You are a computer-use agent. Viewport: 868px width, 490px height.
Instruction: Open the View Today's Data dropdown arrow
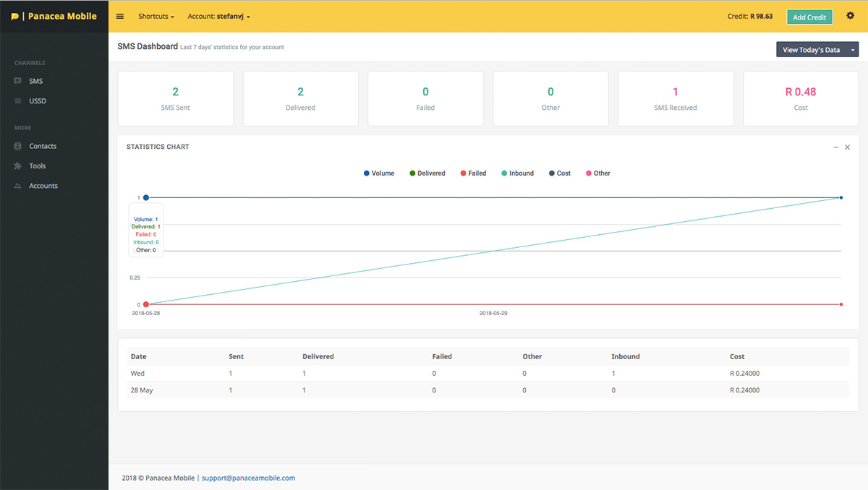click(x=854, y=50)
